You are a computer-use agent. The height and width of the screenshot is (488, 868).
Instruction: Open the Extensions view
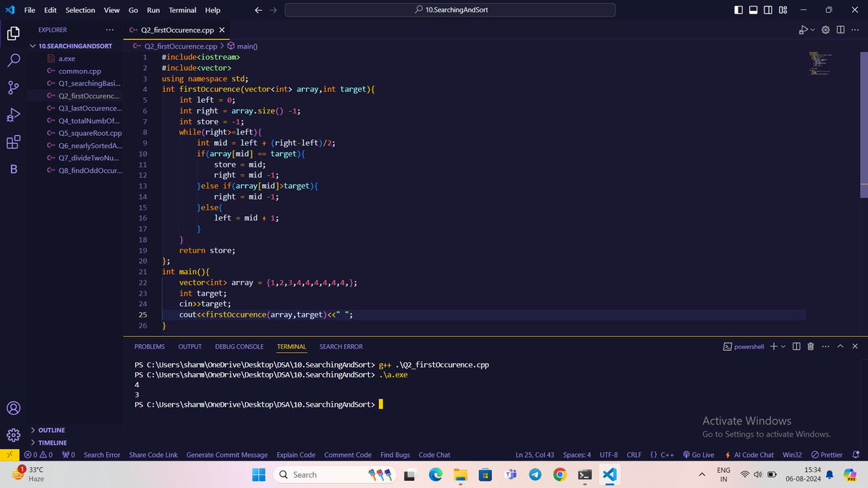(x=13, y=142)
